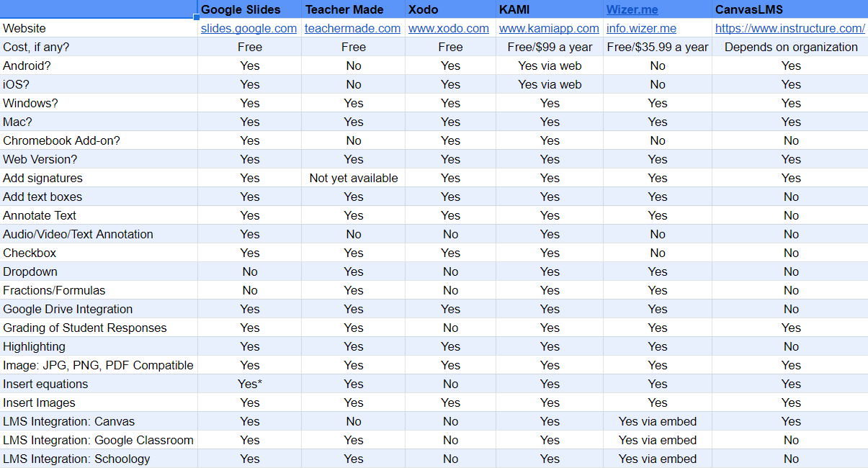Screen dimensions: 868x468
Task: Click the 'Free/$99 a year' cell
Action: (x=550, y=47)
